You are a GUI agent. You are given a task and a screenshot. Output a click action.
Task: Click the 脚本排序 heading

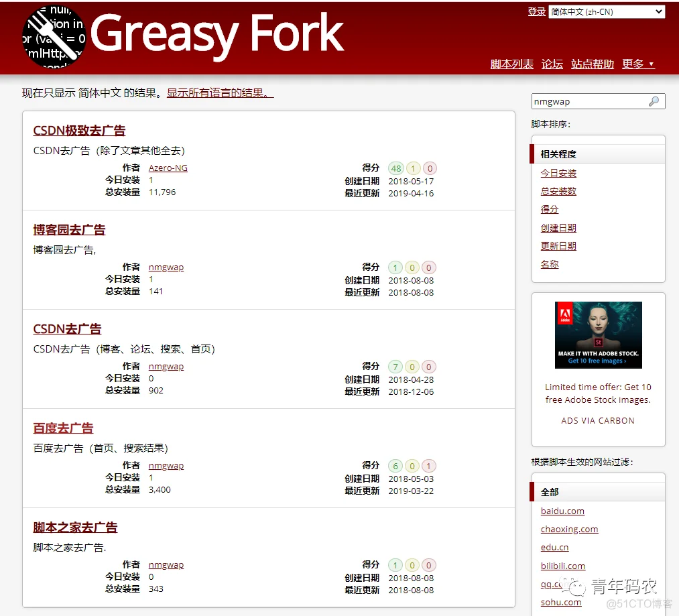[551, 124]
